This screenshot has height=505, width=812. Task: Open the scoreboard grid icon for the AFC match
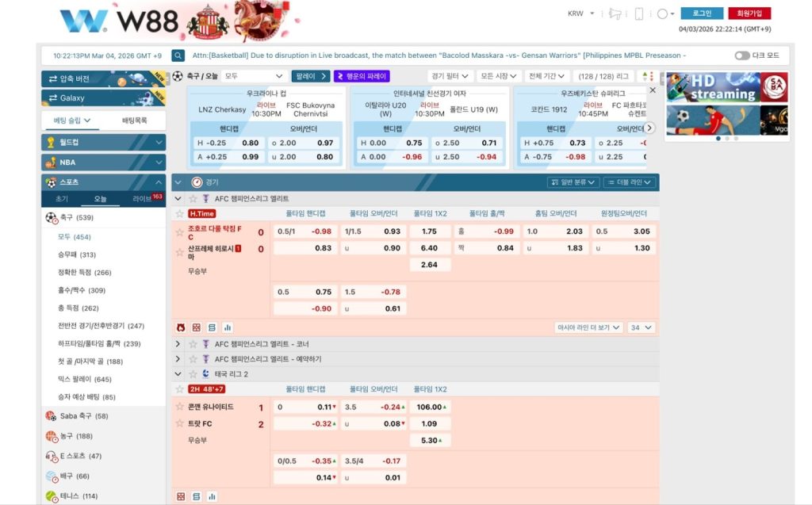197,327
